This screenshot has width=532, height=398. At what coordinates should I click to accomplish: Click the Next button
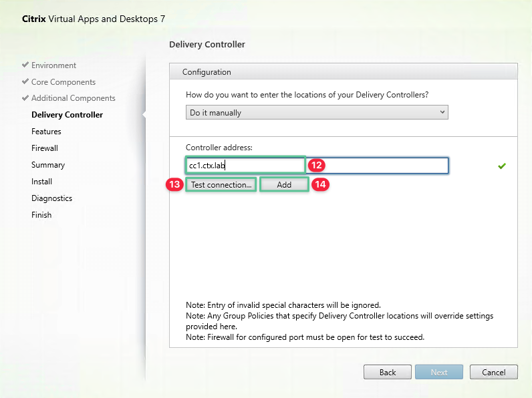coord(439,372)
